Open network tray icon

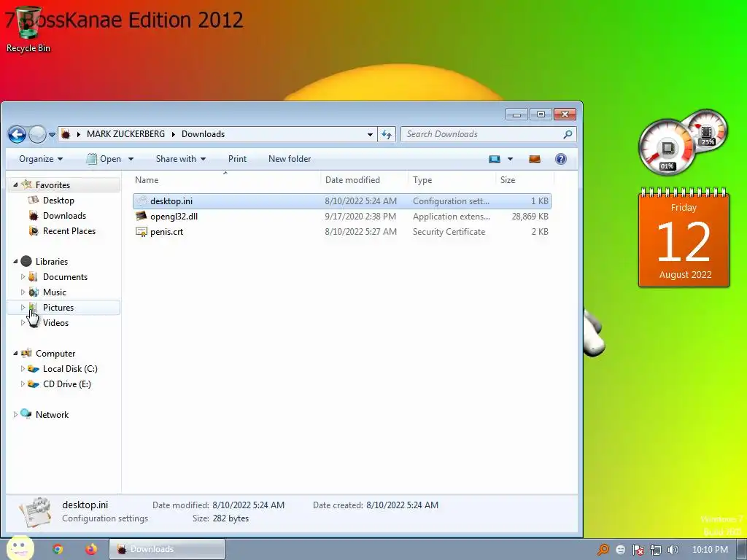tap(656, 550)
